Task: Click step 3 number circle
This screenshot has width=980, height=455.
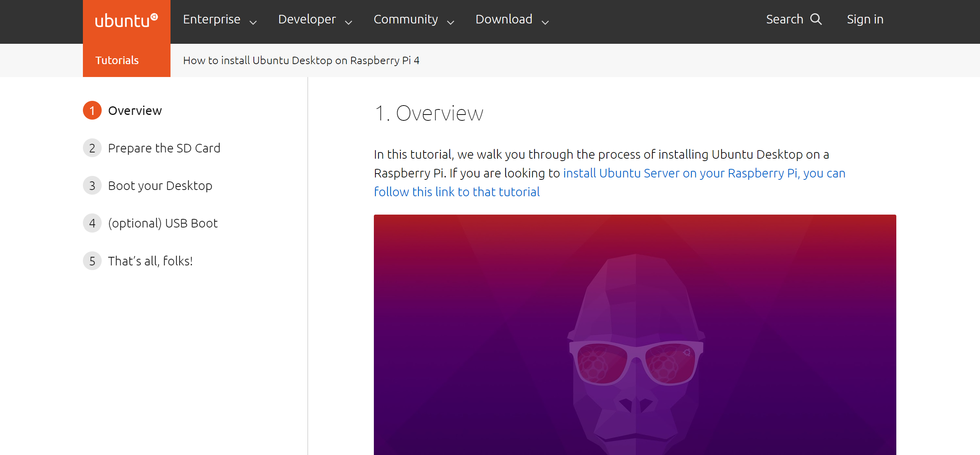Action: (92, 186)
